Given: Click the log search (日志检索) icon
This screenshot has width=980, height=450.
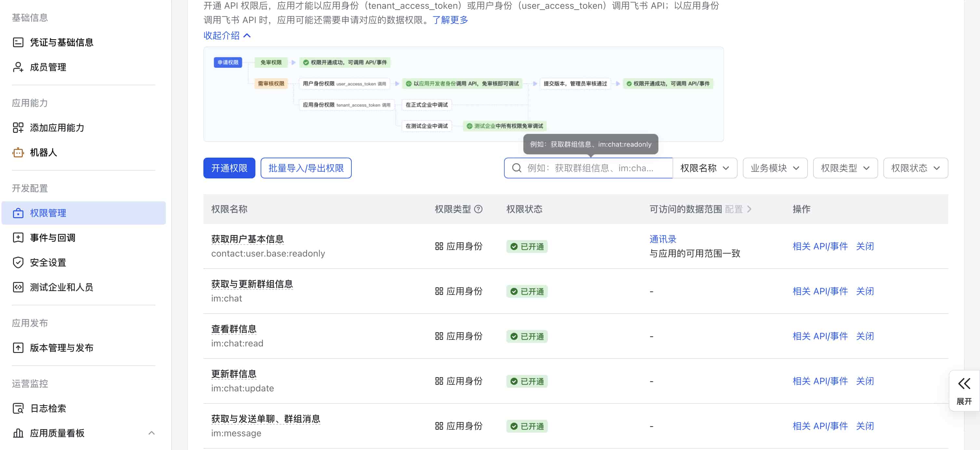Looking at the screenshot, I should [18, 408].
